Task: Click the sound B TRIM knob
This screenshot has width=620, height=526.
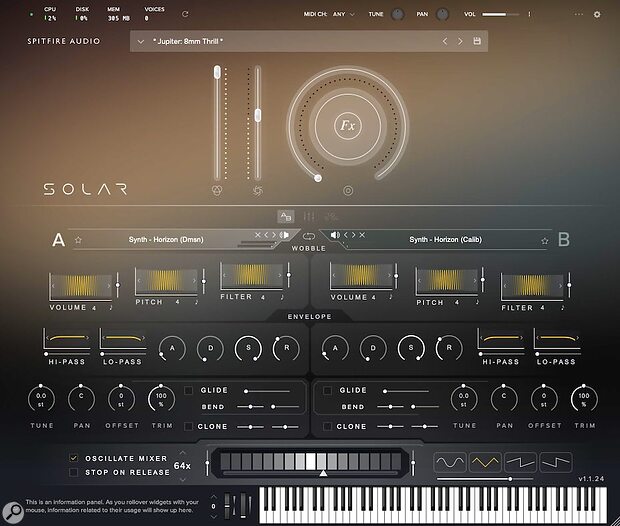Action: coord(584,399)
